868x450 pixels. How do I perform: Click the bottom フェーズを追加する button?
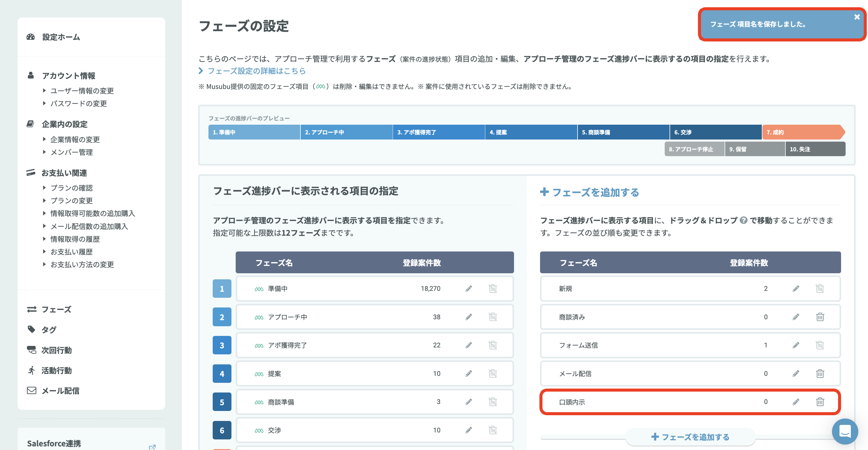[x=690, y=437]
